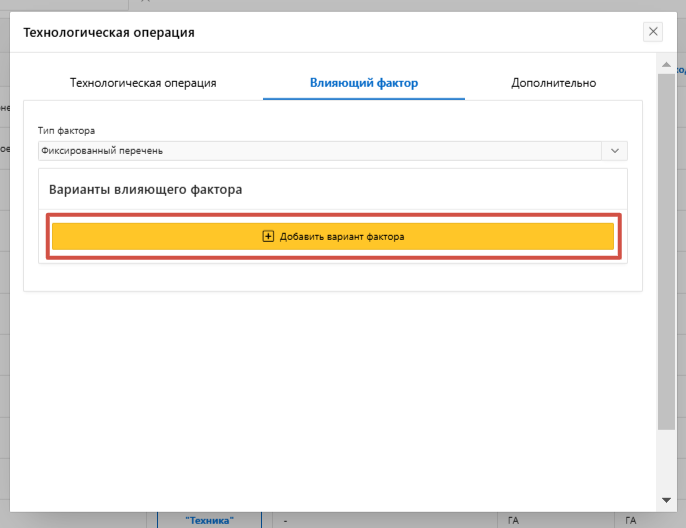Screen dimensions: 686x528
Task: Click the dialog title Технологическая операция header text
Action: 109,33
